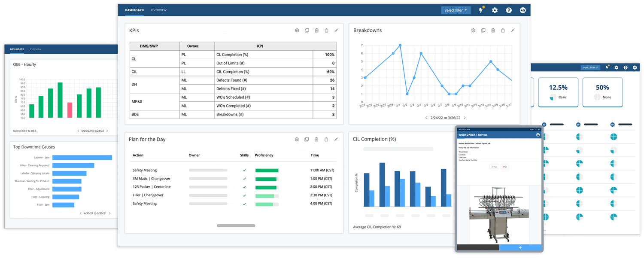Delete the Breakdowns panel with the trash icon
The image size is (644, 265).
point(493,30)
